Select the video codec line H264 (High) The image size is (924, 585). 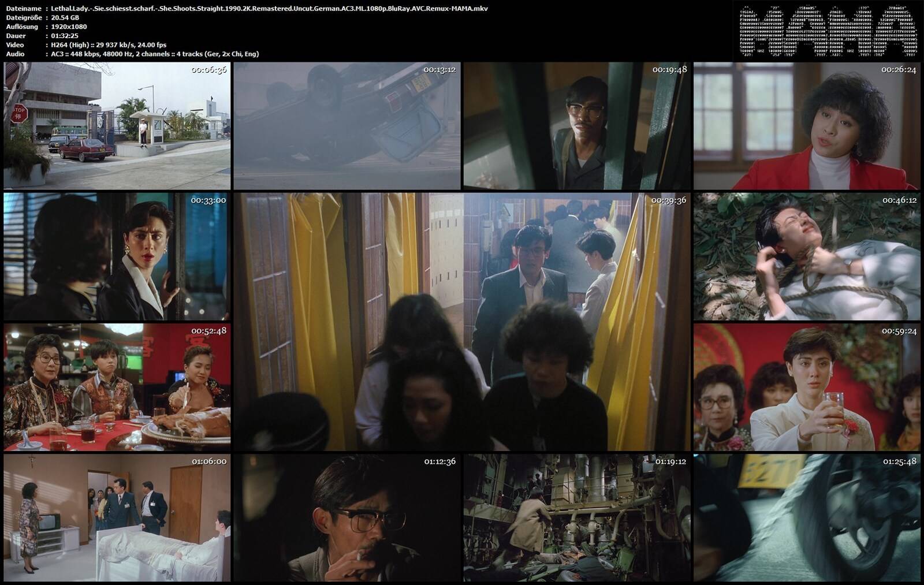pos(109,44)
